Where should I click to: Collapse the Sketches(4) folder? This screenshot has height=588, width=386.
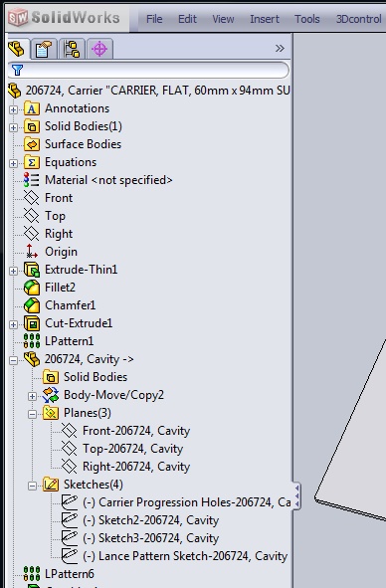coord(32,486)
